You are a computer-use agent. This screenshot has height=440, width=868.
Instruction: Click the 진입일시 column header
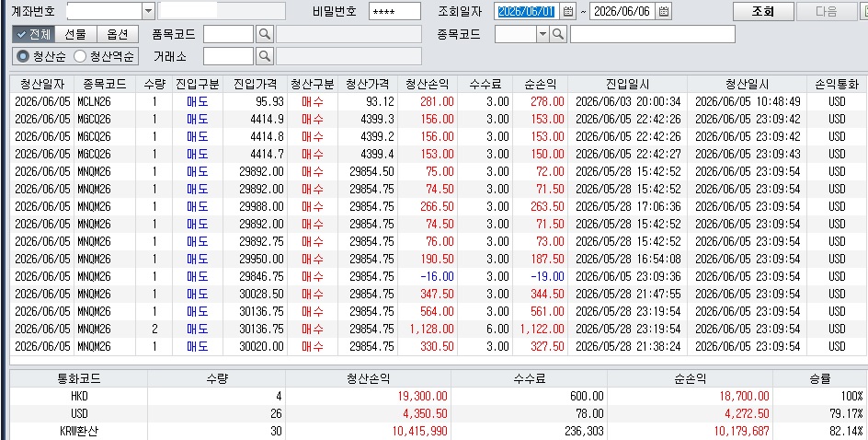click(x=628, y=85)
